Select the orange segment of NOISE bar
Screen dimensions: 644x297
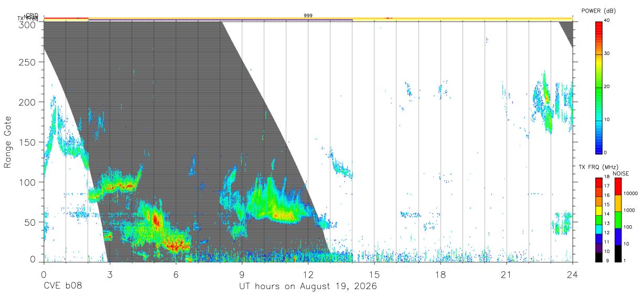tap(618, 203)
